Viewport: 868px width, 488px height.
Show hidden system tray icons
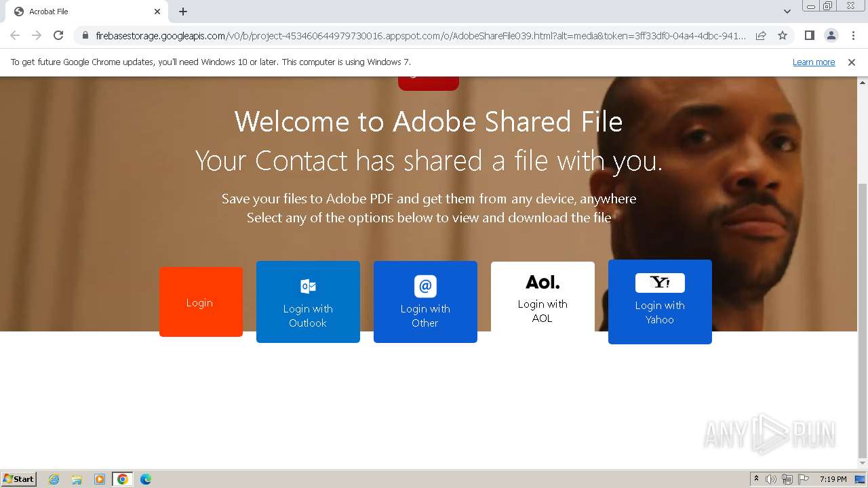click(756, 479)
